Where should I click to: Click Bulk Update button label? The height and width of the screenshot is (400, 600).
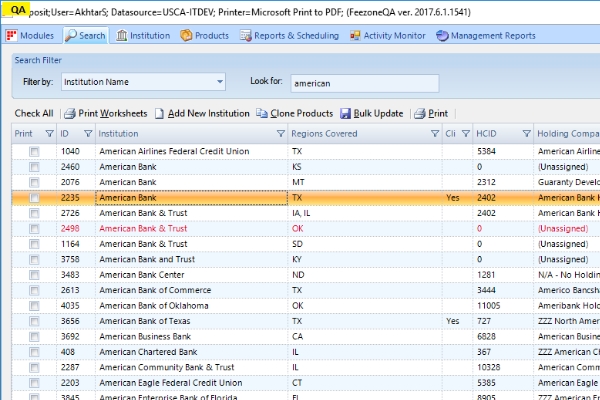[x=378, y=113]
